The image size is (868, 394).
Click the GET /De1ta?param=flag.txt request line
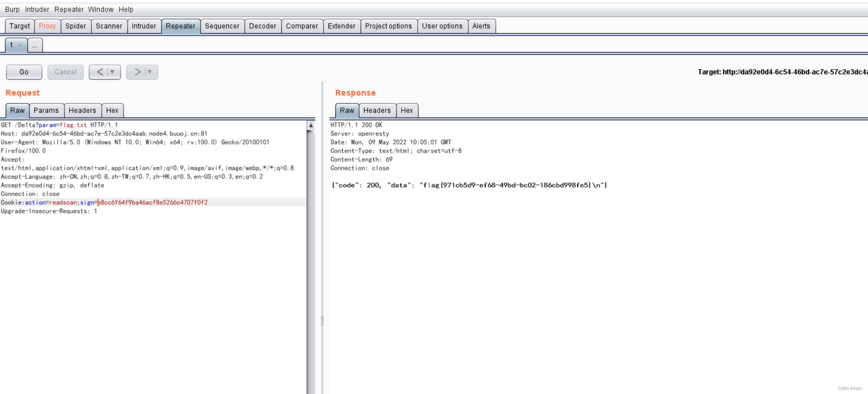(x=59, y=125)
